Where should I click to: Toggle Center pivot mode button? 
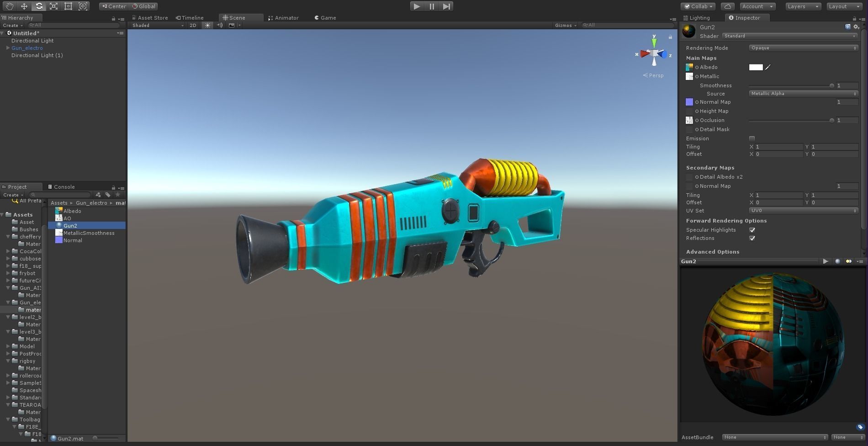pos(114,6)
